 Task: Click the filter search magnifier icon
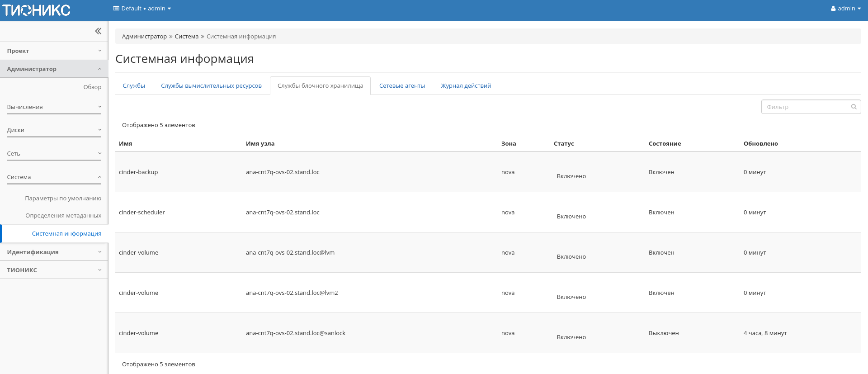click(x=854, y=107)
